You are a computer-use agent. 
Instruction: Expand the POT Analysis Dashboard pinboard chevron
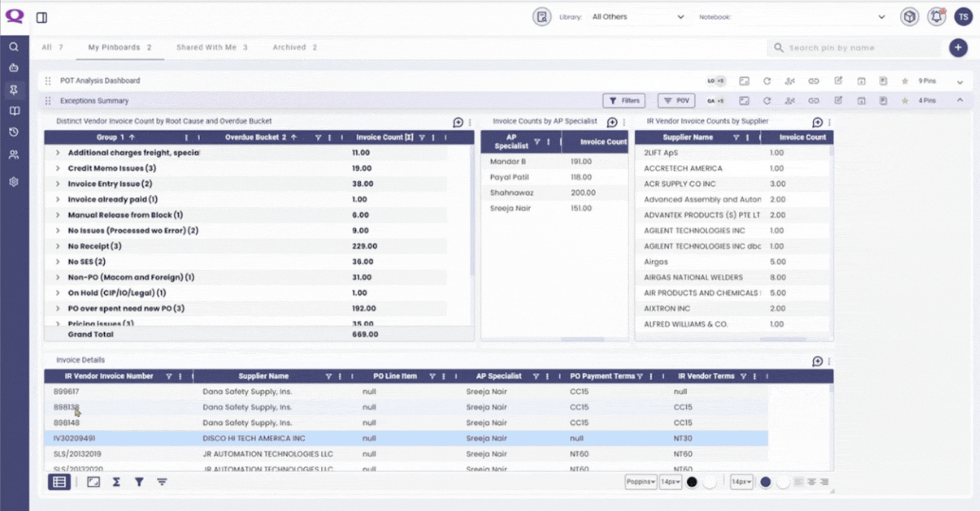click(x=959, y=82)
